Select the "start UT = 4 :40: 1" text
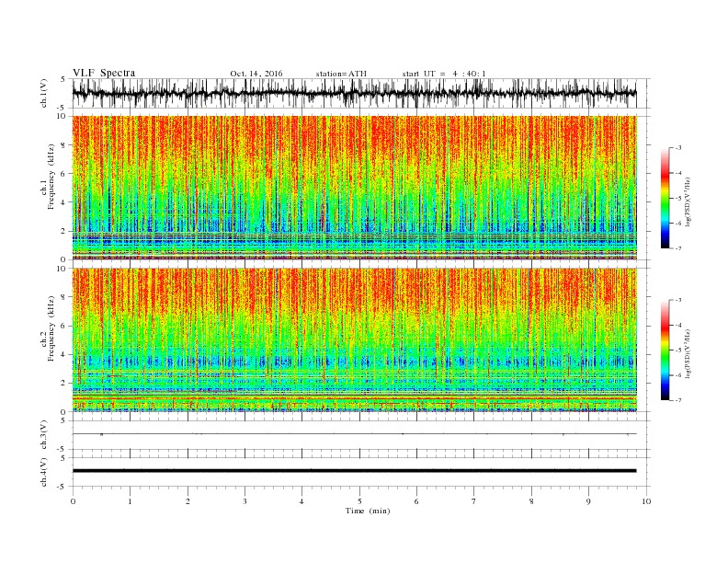 (444, 74)
